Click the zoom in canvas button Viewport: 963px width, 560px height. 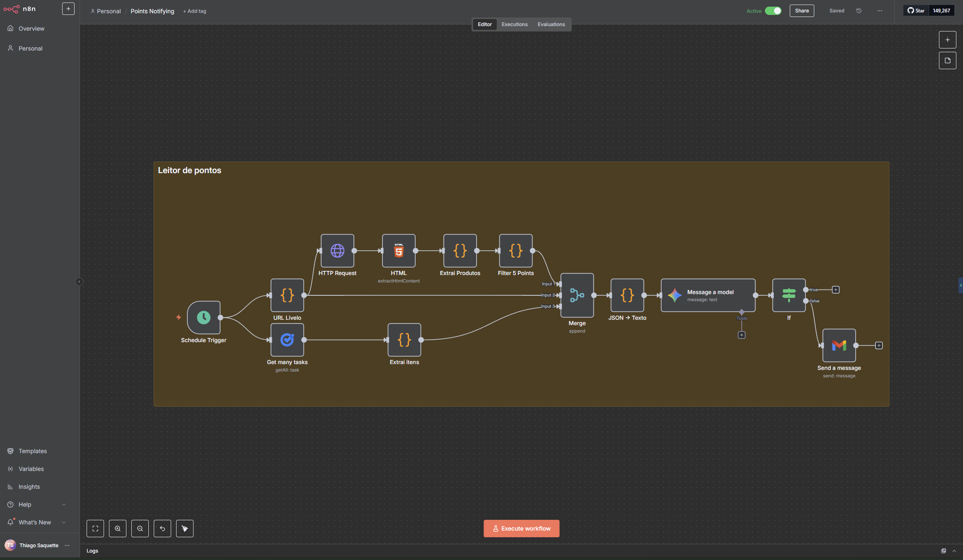[118, 529]
